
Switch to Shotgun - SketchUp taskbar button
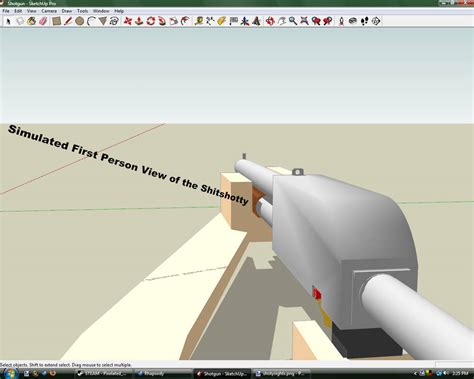222,374
